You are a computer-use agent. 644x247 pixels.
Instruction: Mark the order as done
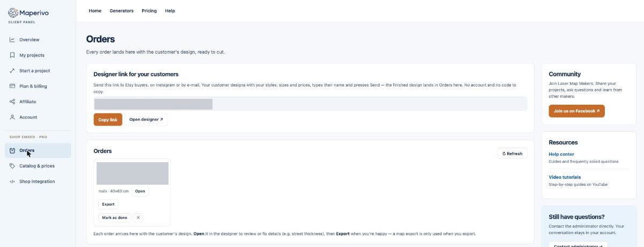click(x=114, y=217)
